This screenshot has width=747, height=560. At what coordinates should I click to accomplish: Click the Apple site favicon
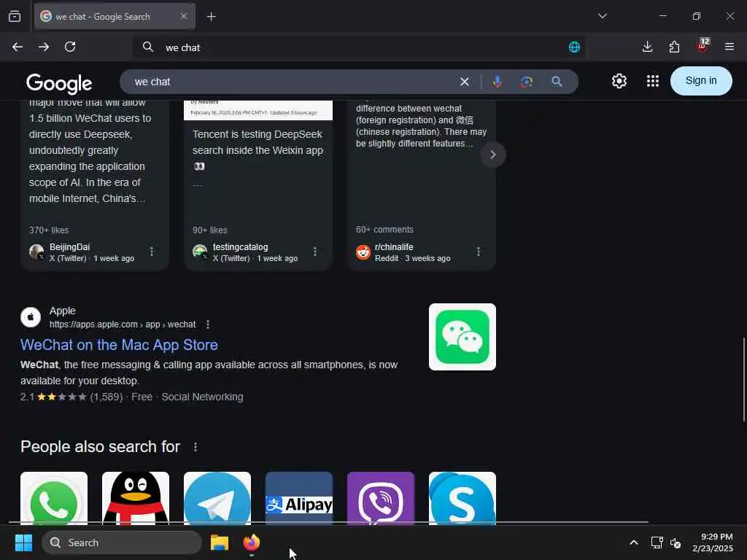click(x=31, y=317)
